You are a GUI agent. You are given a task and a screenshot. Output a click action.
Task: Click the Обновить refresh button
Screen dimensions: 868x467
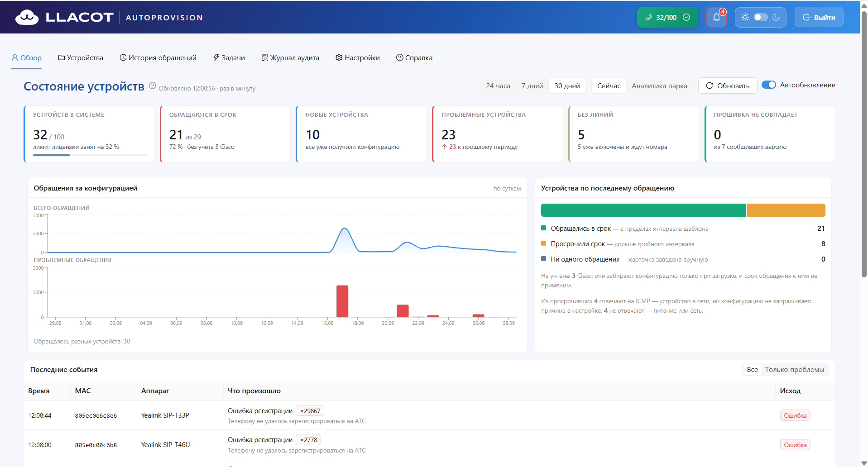728,86
